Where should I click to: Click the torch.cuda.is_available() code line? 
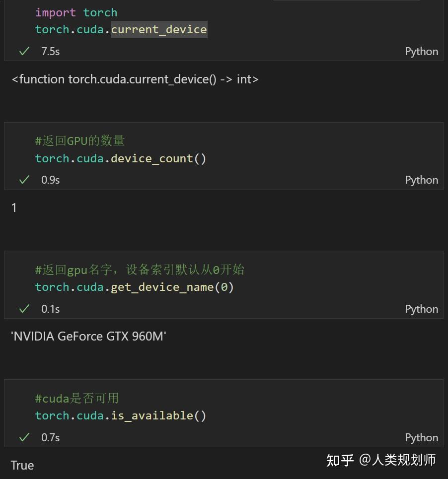click(x=121, y=415)
